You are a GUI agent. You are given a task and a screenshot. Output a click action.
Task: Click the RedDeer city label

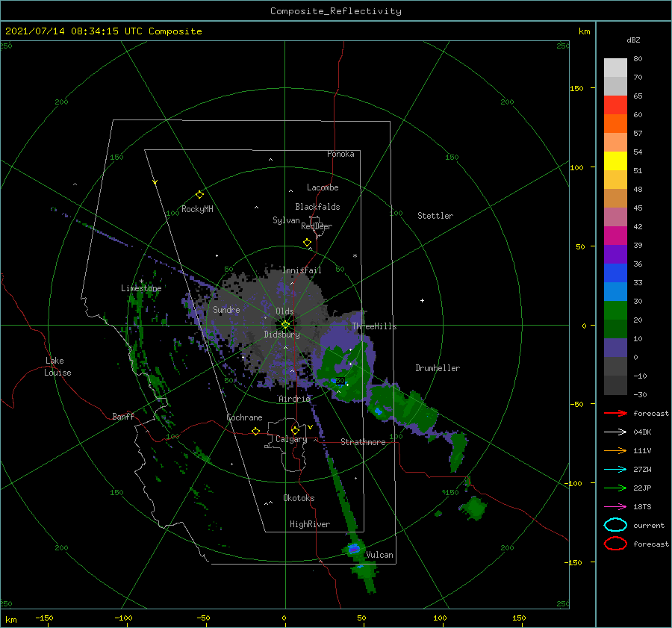pos(317,226)
